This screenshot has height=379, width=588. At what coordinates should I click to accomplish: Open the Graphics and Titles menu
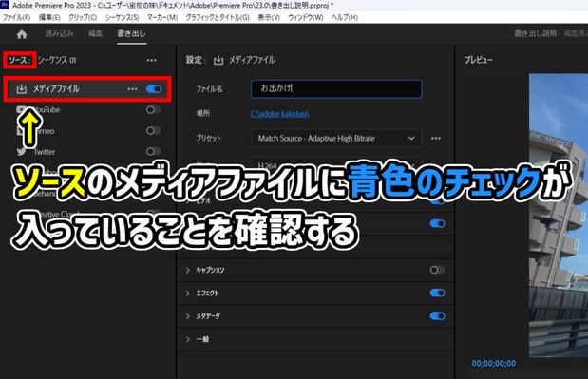[218, 18]
